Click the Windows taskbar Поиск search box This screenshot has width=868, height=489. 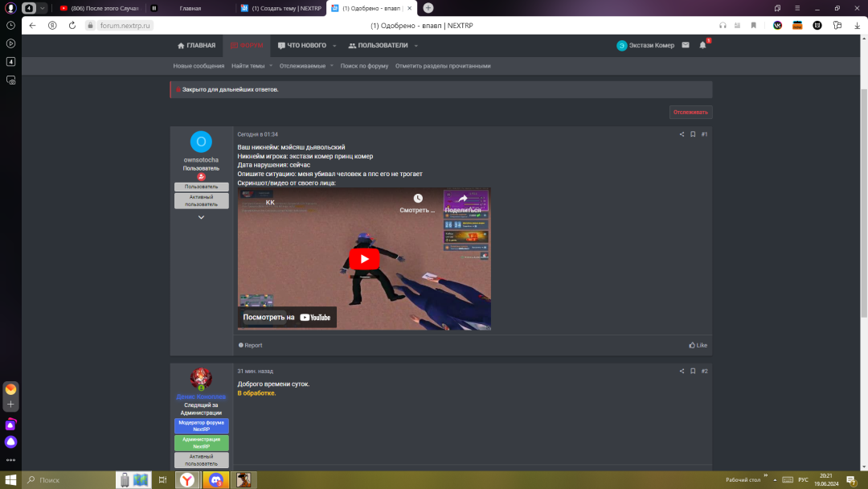69,480
